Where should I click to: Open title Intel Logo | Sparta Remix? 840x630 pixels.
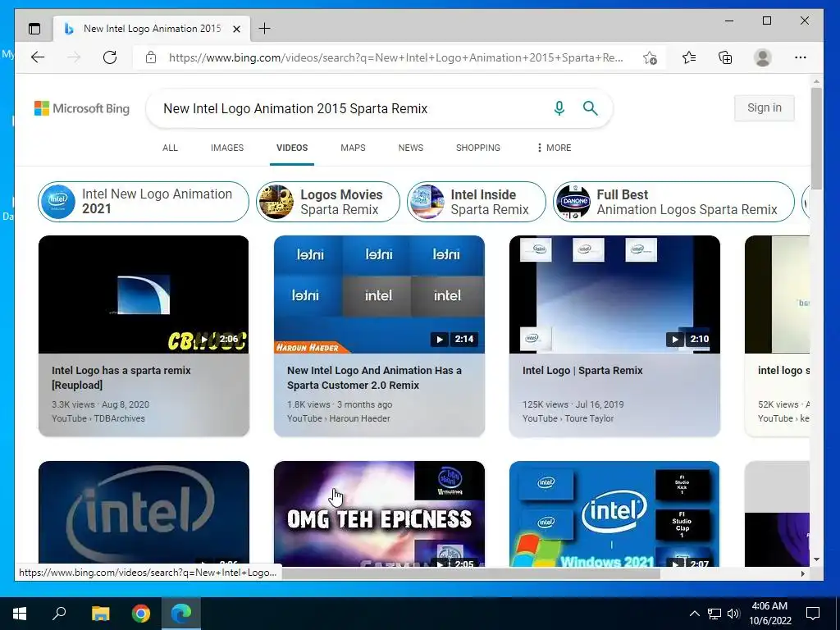pos(582,370)
